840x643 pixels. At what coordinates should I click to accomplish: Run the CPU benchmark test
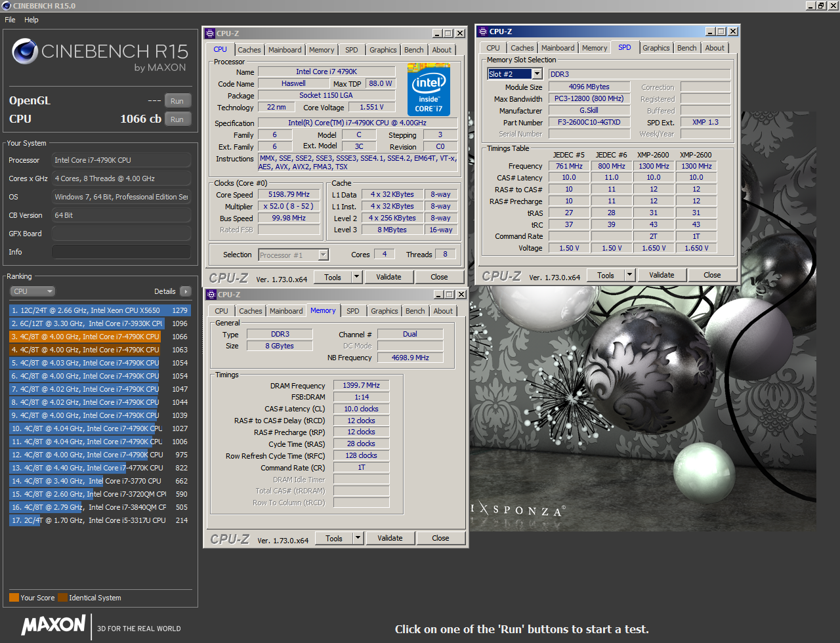[177, 119]
